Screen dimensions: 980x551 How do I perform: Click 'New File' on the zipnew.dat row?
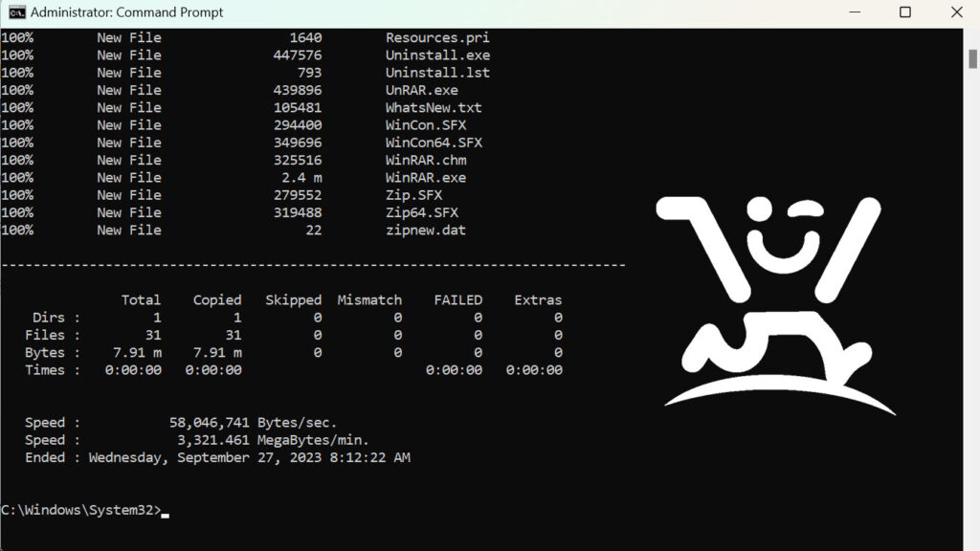[x=129, y=230]
